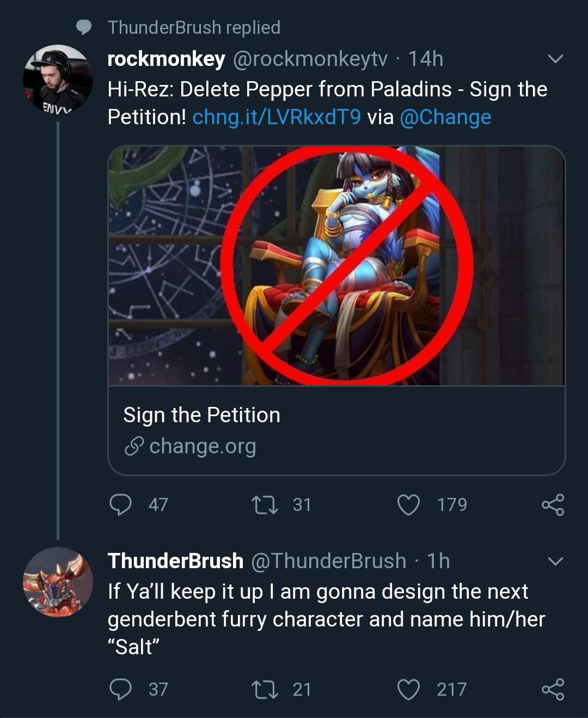
Task: Open the Pepper petition preview image
Action: pyautogui.click(x=336, y=266)
